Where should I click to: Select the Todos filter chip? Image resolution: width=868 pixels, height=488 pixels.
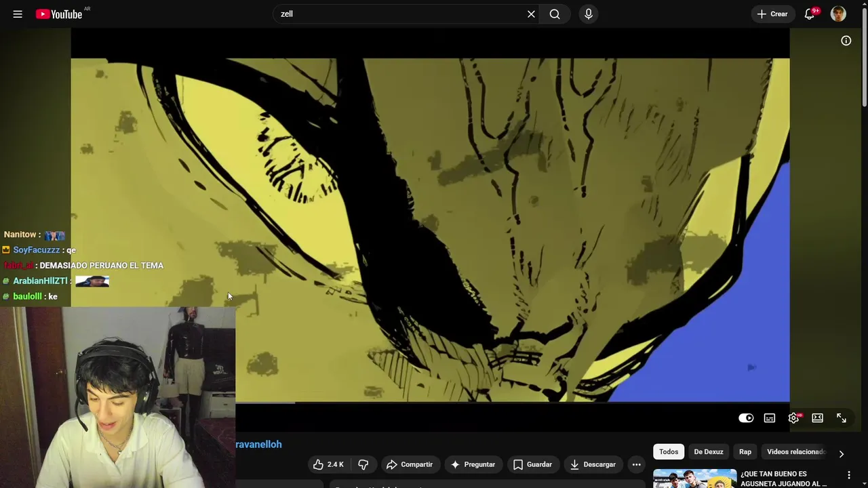669,452
